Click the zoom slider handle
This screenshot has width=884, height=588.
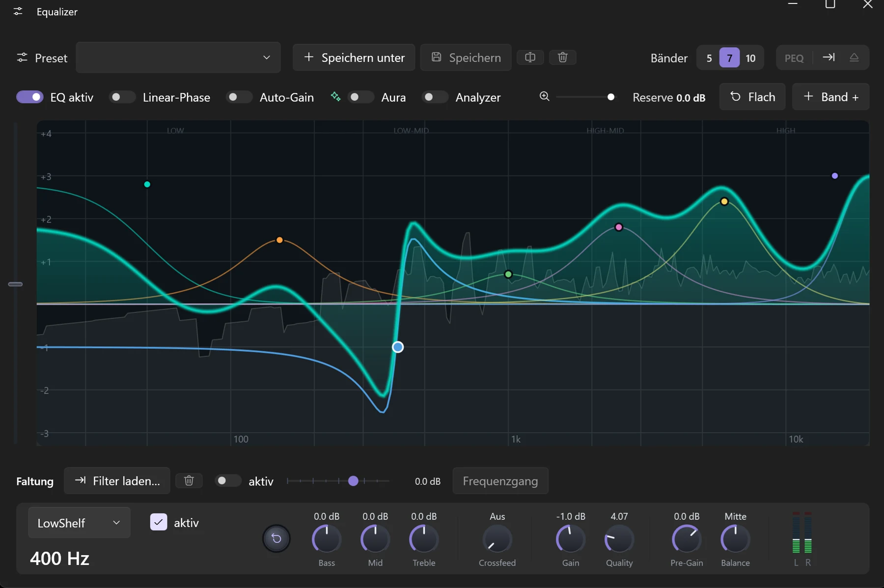[x=610, y=97]
